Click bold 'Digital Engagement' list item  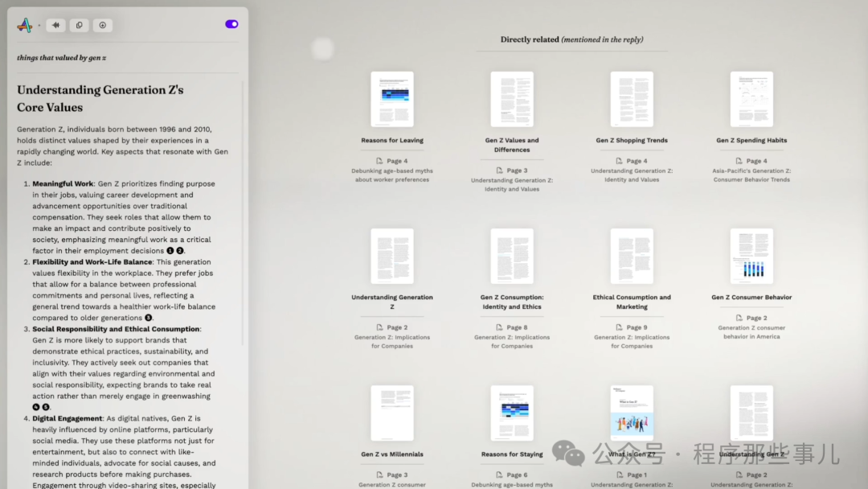67,419
